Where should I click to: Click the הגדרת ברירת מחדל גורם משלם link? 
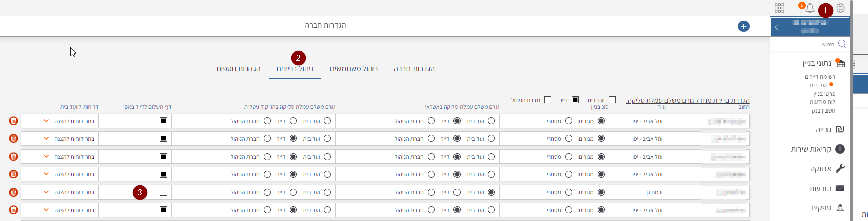click(x=687, y=100)
